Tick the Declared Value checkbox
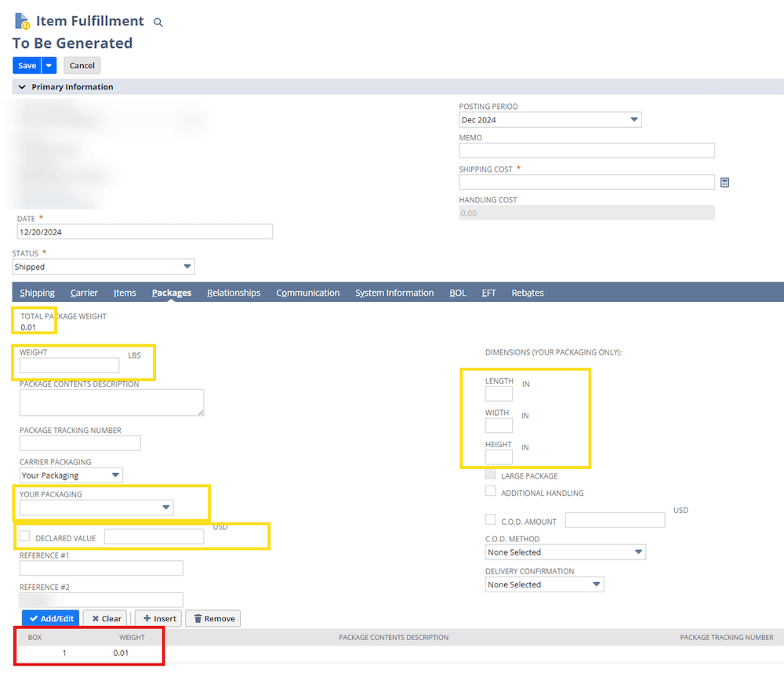 coord(24,537)
